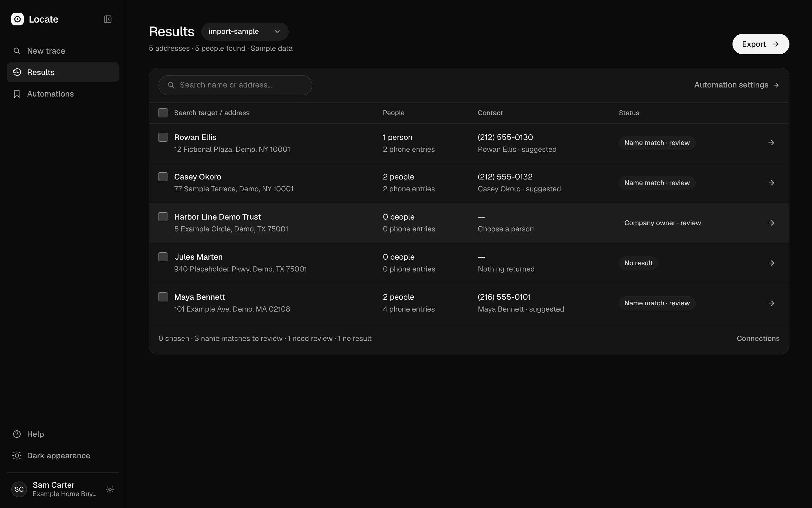
Task: Open Automation settings link
Action: 736,85
